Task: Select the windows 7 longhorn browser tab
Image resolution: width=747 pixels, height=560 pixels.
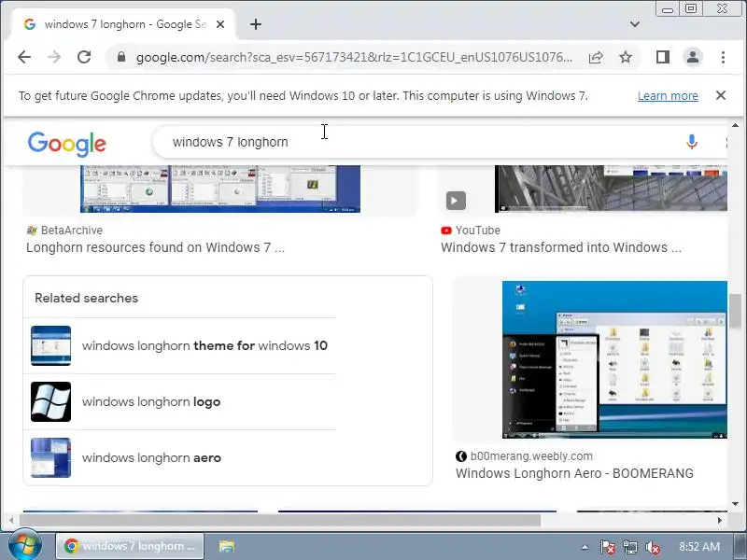Action: (x=123, y=24)
